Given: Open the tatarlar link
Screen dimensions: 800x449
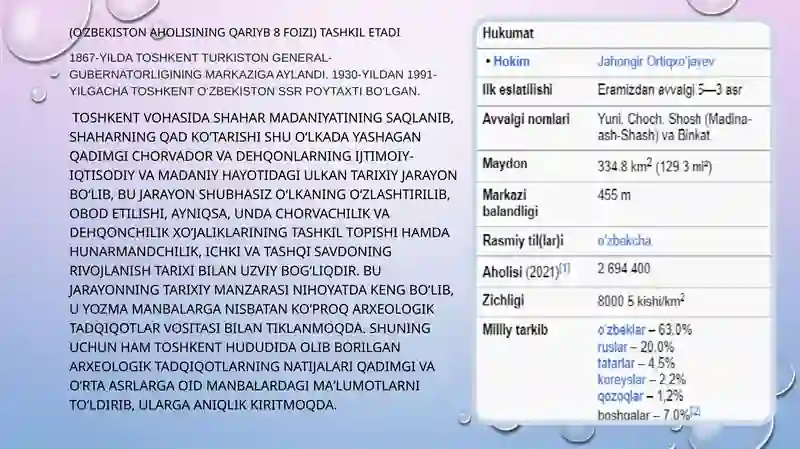Looking at the screenshot, I should click(616, 364).
